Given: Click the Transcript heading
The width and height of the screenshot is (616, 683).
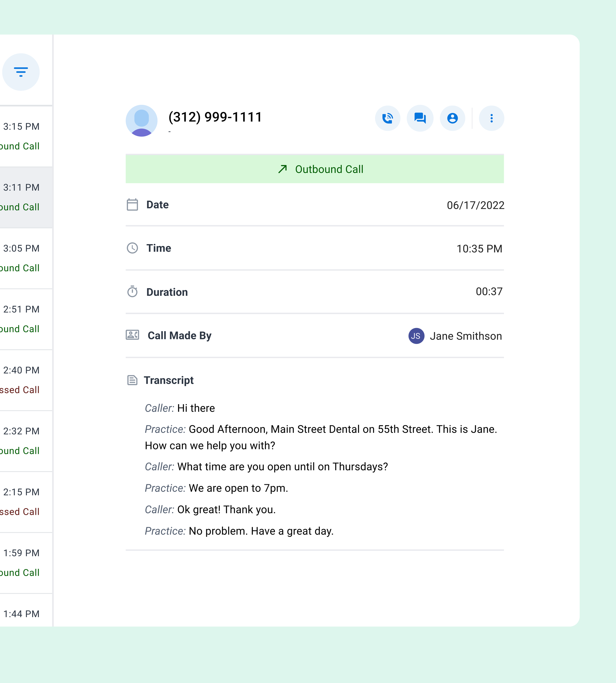Looking at the screenshot, I should pos(169,380).
